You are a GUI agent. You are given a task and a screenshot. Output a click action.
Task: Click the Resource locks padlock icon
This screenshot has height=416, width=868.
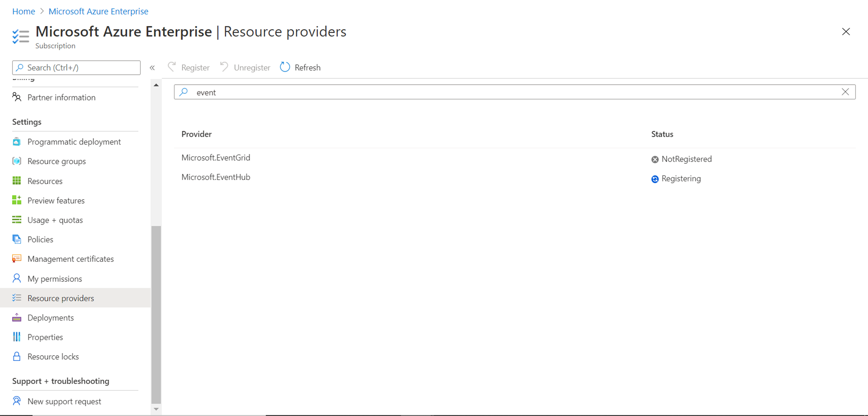(16, 357)
